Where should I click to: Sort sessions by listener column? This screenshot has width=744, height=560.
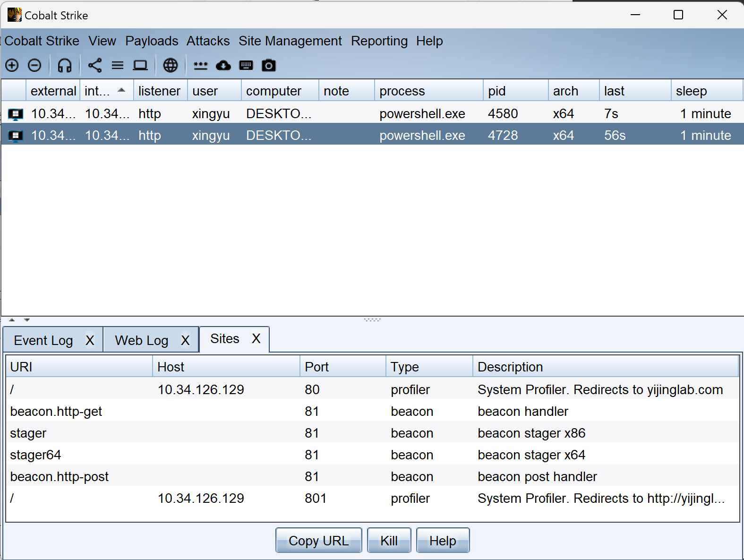point(161,91)
